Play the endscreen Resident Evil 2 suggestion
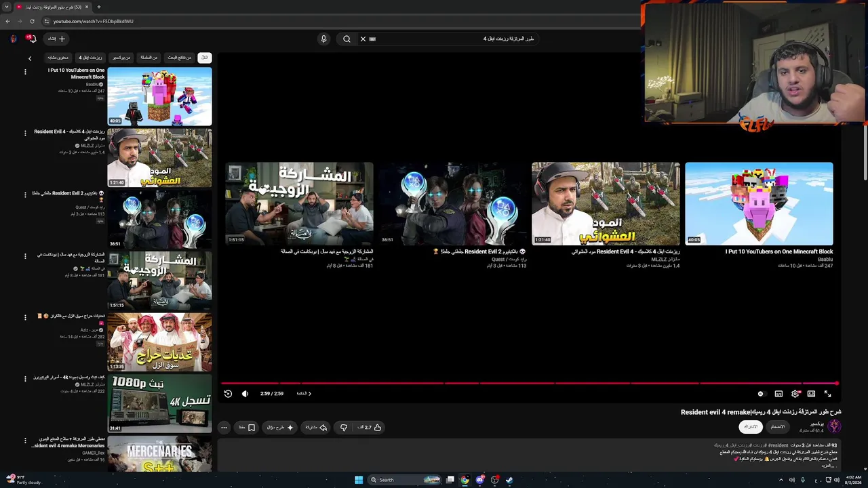The height and width of the screenshot is (488, 868). pyautogui.click(x=452, y=203)
